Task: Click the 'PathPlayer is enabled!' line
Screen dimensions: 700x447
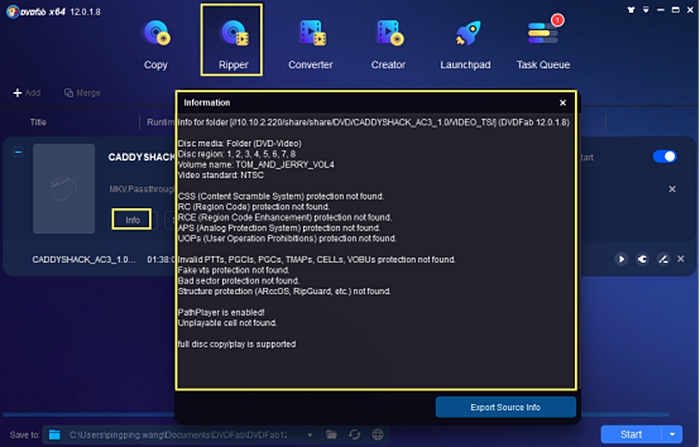Action: pyautogui.click(x=221, y=312)
